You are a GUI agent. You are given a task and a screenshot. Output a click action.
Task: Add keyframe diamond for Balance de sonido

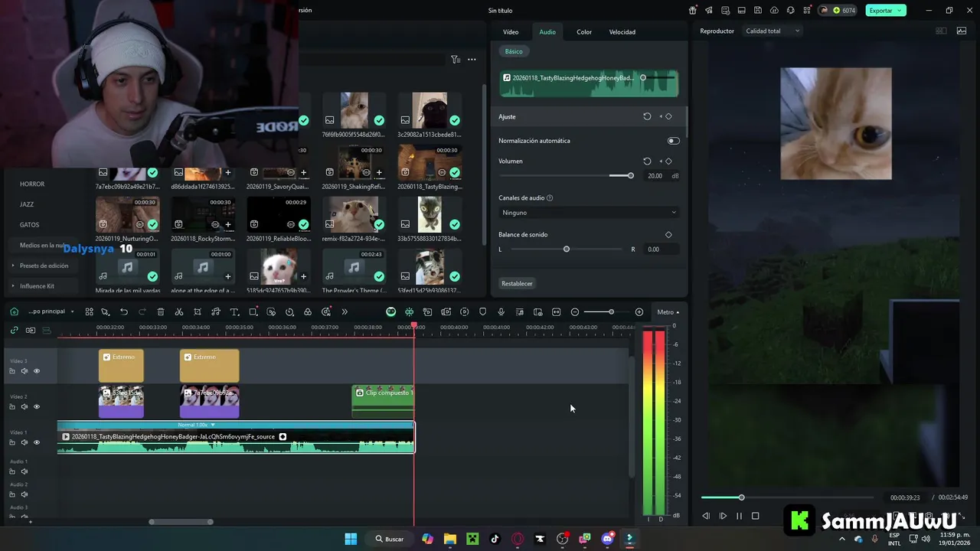click(668, 235)
